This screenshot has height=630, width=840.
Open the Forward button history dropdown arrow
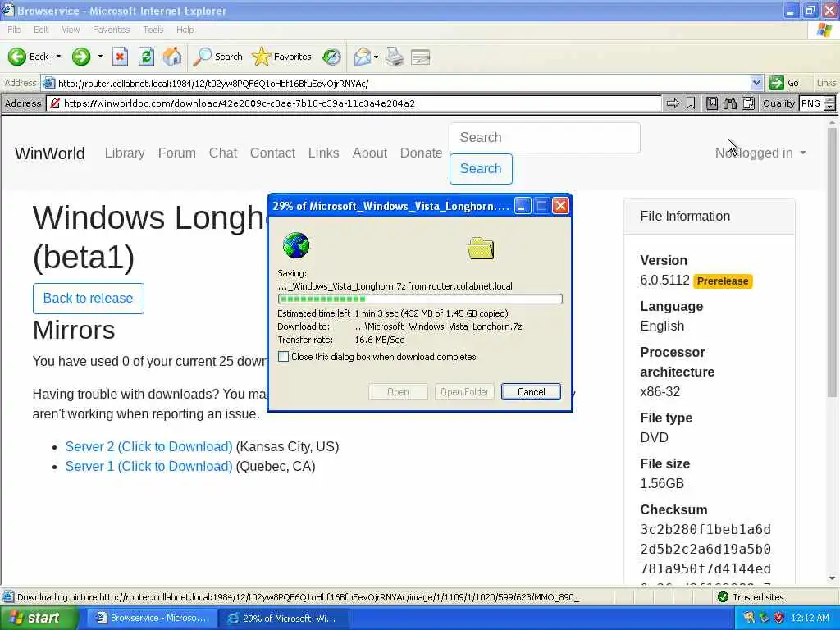tap(100, 57)
